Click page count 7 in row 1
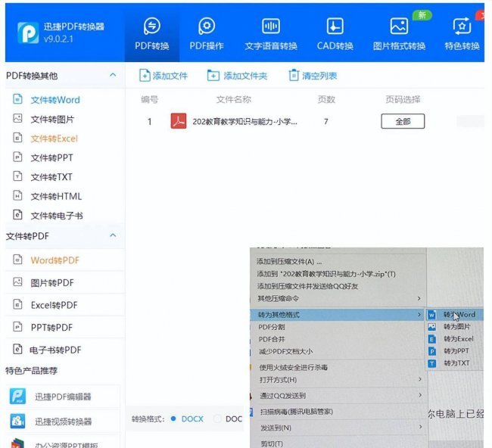This screenshot has width=492, height=448. tap(326, 121)
